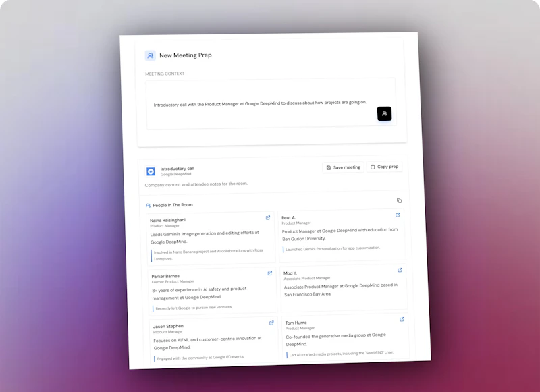The image size is (540, 392).
Task: Click the Nano Banana project note
Action: tap(209, 254)
